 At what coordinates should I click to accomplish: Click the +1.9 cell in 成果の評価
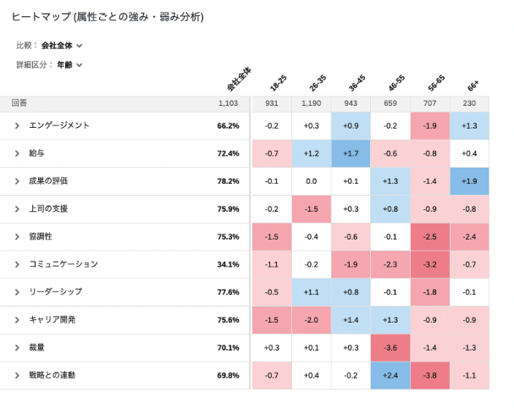click(x=470, y=181)
